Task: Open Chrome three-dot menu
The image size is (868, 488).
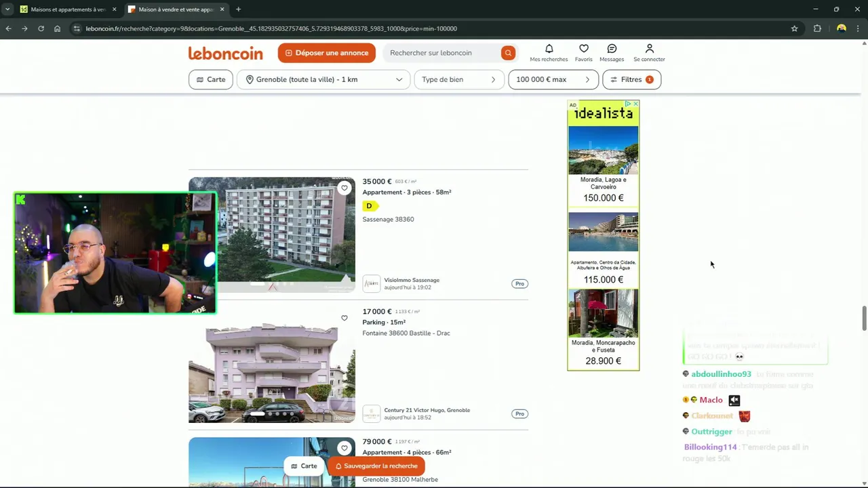Action: point(859,28)
